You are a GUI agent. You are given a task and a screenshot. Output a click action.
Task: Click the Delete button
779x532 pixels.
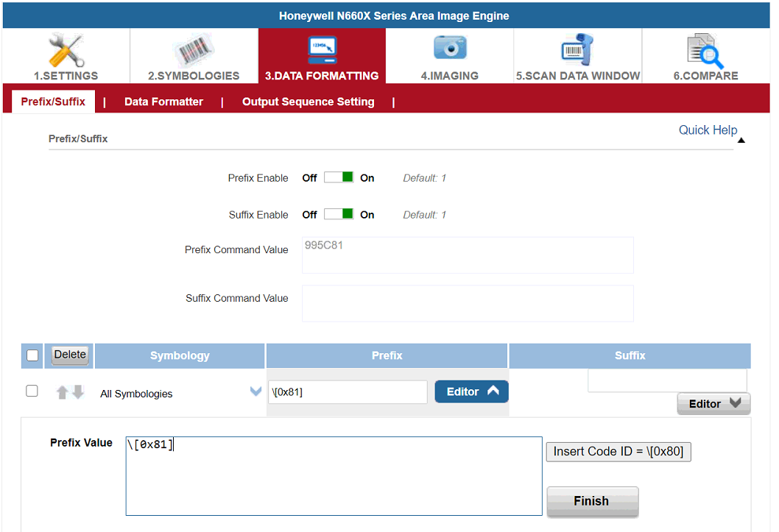pos(70,355)
